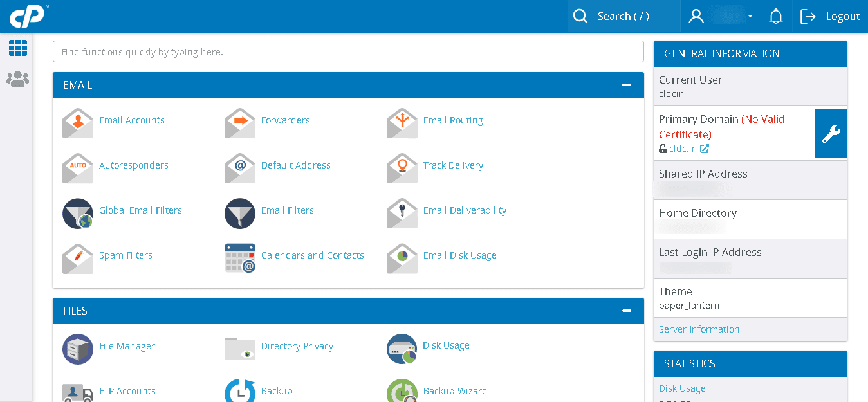Open the Autoresponders link

pyautogui.click(x=134, y=165)
